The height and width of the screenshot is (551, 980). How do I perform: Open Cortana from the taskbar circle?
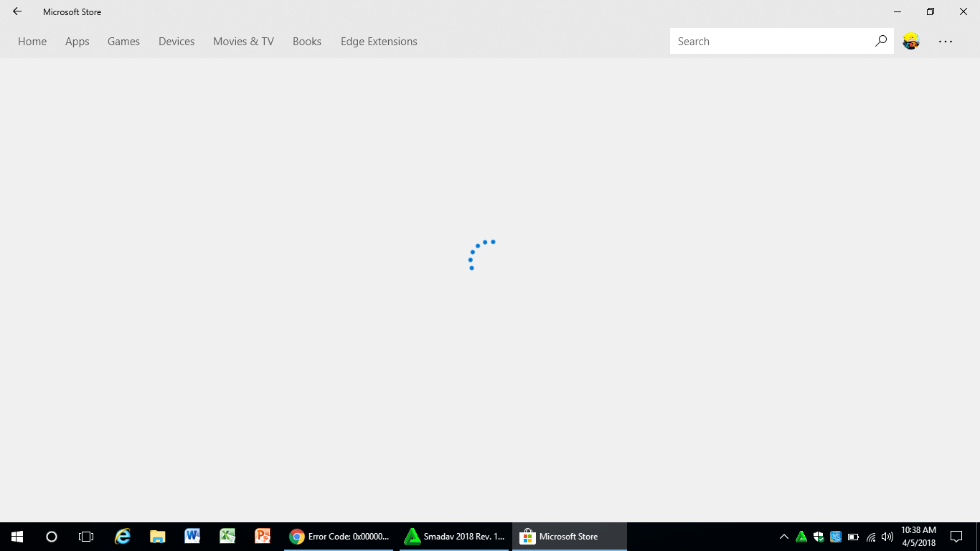[52, 537]
